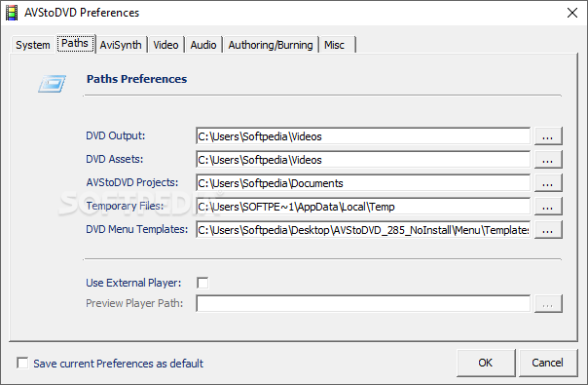
Task: Click the DVD Assets label
Action: (x=114, y=159)
